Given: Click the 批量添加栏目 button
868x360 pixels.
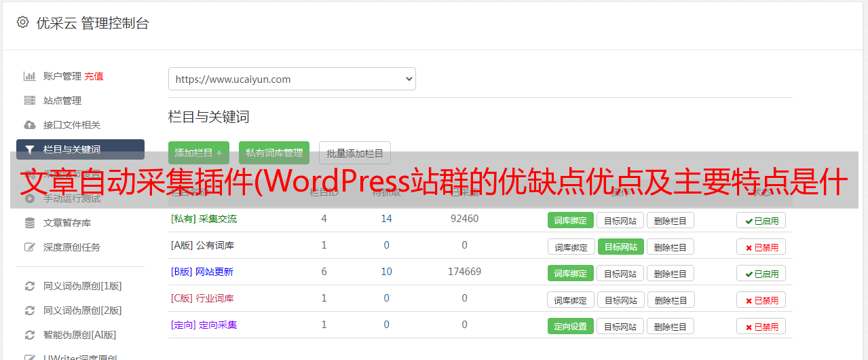Looking at the screenshot, I should pos(354,153).
